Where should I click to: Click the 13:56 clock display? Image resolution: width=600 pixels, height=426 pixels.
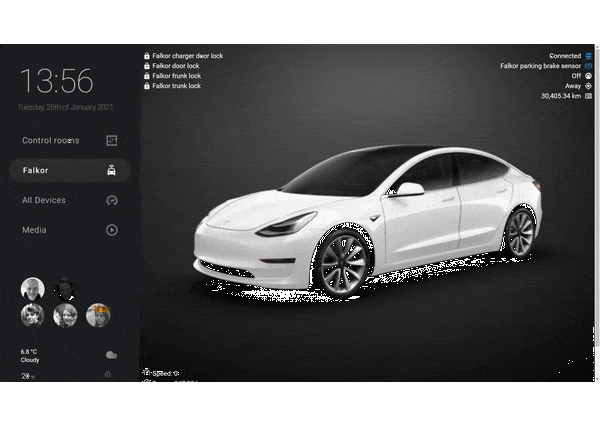[x=57, y=81]
